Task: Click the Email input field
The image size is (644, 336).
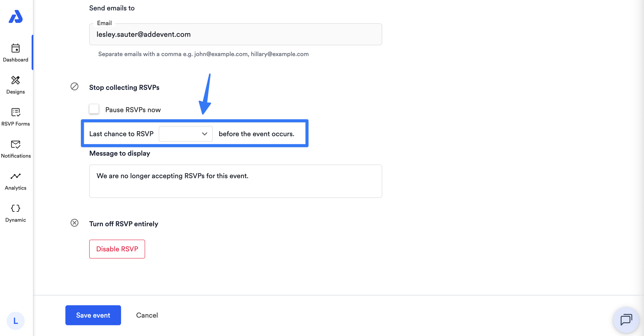Action: click(236, 34)
